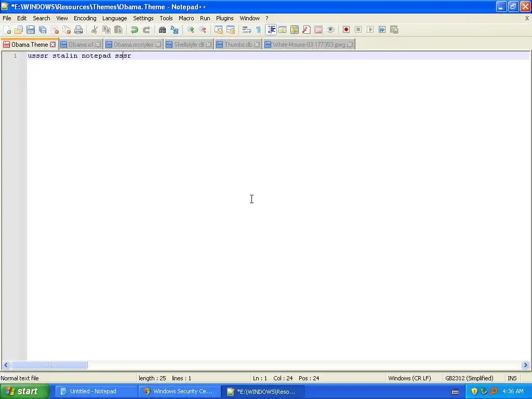Screen dimensions: 532x399
Task: Toggle Folder as Workspace toolbar icon
Action: 318,30
